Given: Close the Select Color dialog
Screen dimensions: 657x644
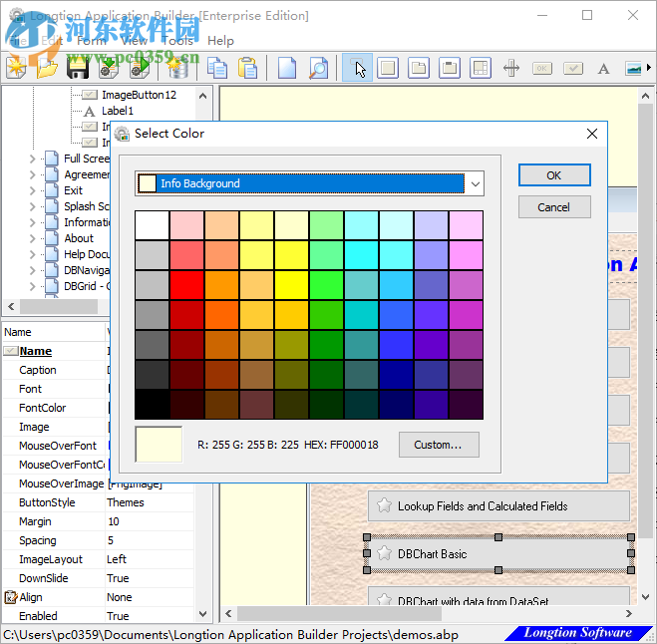Looking at the screenshot, I should pos(592,134).
